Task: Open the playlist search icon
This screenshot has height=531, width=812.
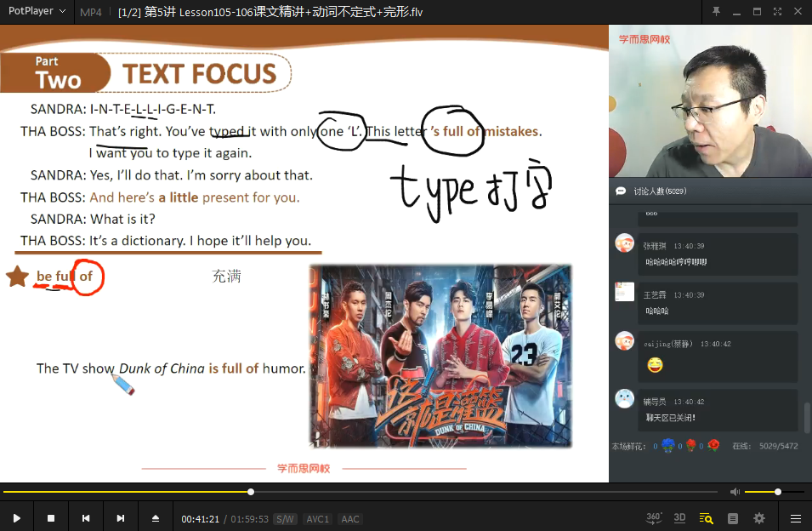Action: coord(706,518)
